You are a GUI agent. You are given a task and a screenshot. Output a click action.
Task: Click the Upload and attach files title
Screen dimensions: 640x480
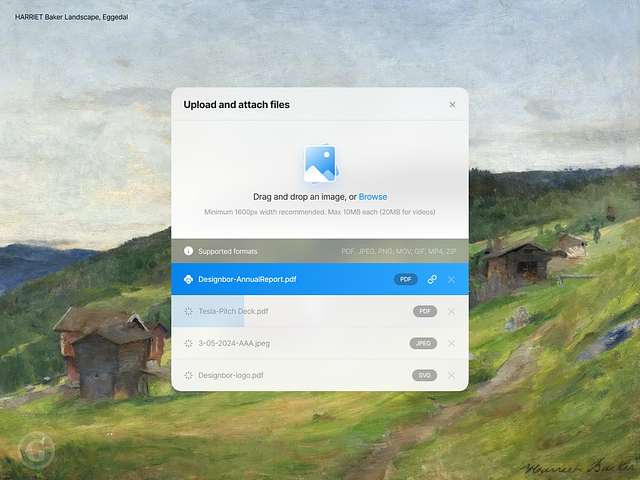(x=237, y=104)
